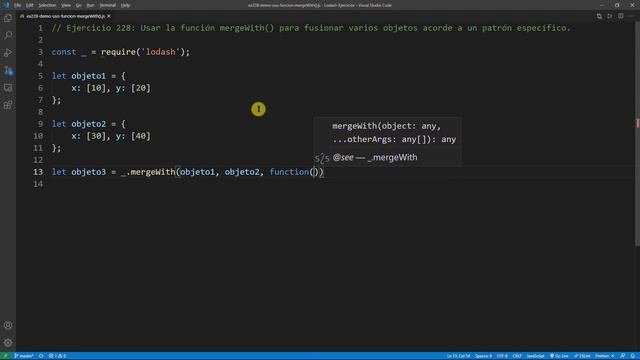Click the master branch in status bar
Viewport: 640px width, 360px height.
coord(24,356)
